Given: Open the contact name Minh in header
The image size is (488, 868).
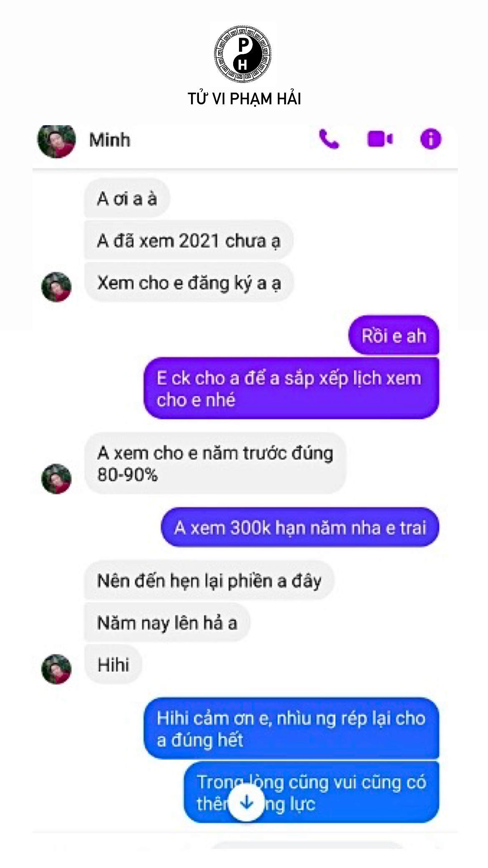Looking at the screenshot, I should pyautogui.click(x=110, y=140).
